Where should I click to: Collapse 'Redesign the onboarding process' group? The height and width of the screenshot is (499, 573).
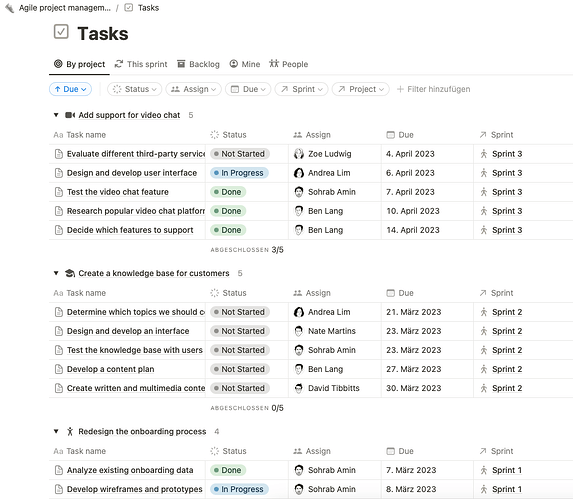click(56, 431)
